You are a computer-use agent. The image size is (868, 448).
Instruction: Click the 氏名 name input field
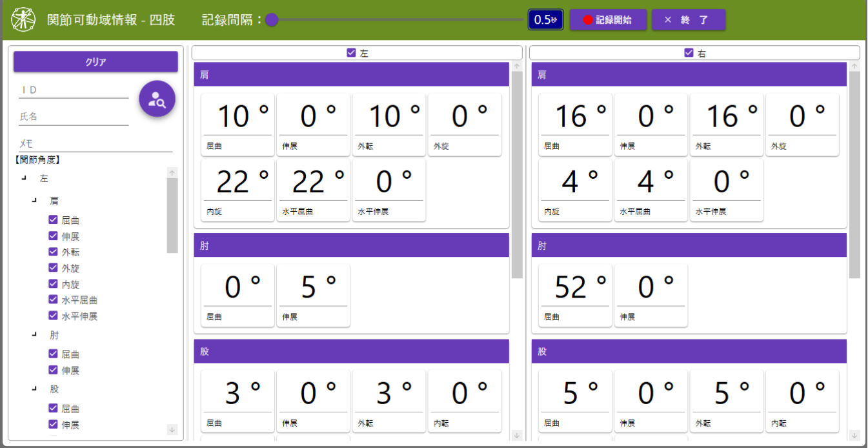point(74,117)
